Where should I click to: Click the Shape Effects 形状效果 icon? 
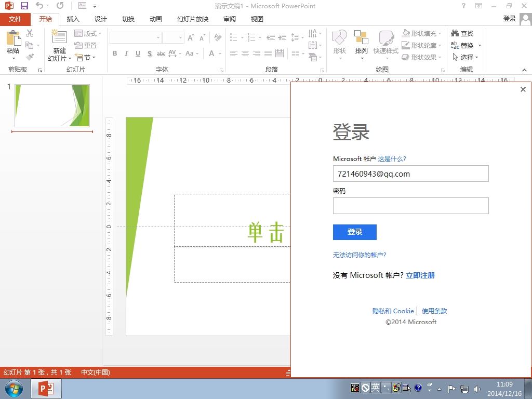(x=405, y=57)
